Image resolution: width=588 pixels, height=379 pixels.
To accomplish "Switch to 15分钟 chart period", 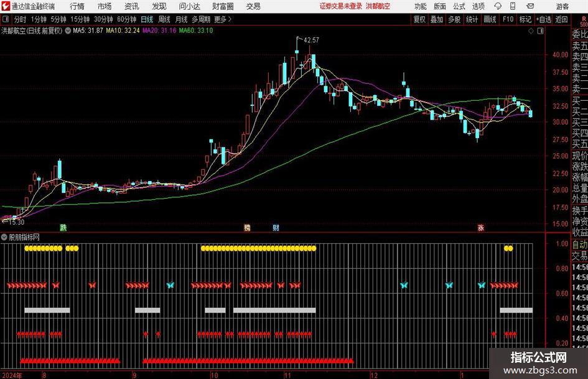I will click(80, 19).
